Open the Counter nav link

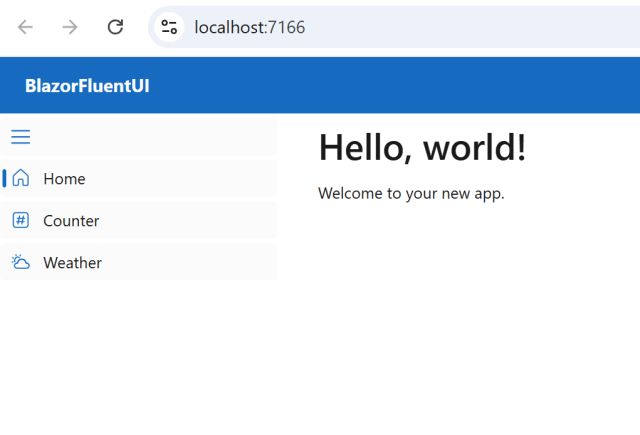138,220
